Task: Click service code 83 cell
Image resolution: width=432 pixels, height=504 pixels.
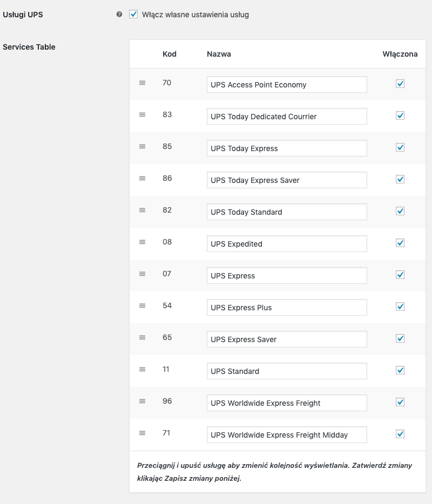Action: pyautogui.click(x=167, y=114)
